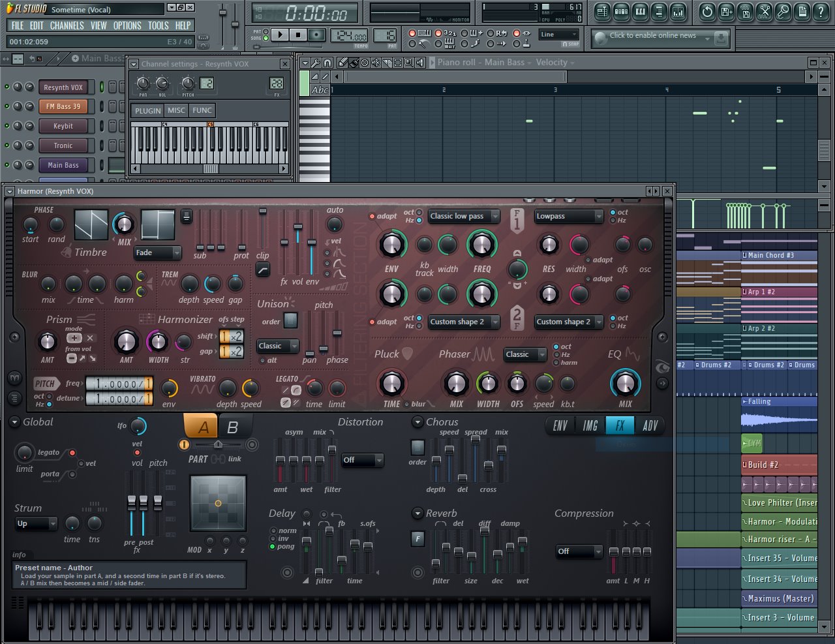Switch Harmor to part B
This screenshot has width=835, height=644.
pyautogui.click(x=232, y=427)
